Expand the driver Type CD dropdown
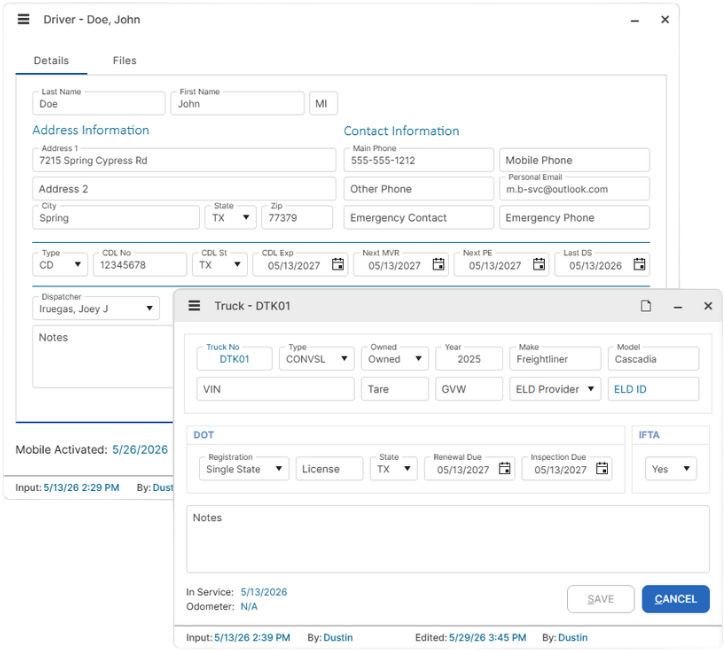 60,265
